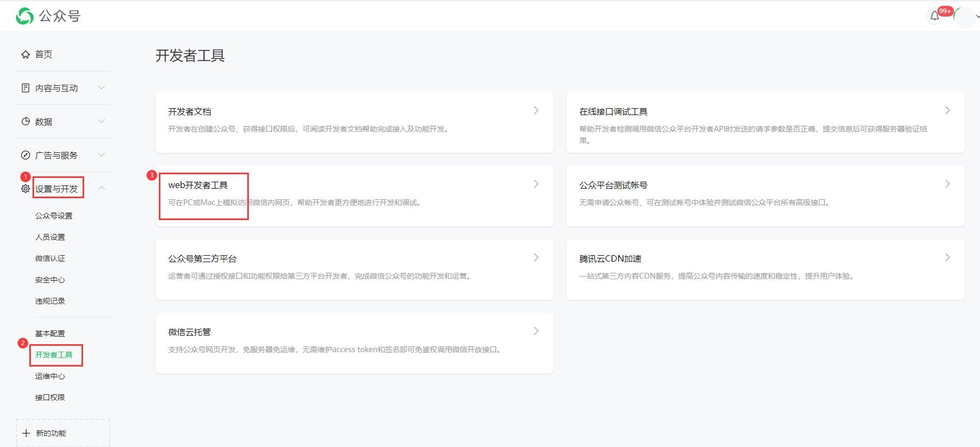Open 微信认证 submenu item
Viewport: 980px width, 447px height.
point(50,258)
